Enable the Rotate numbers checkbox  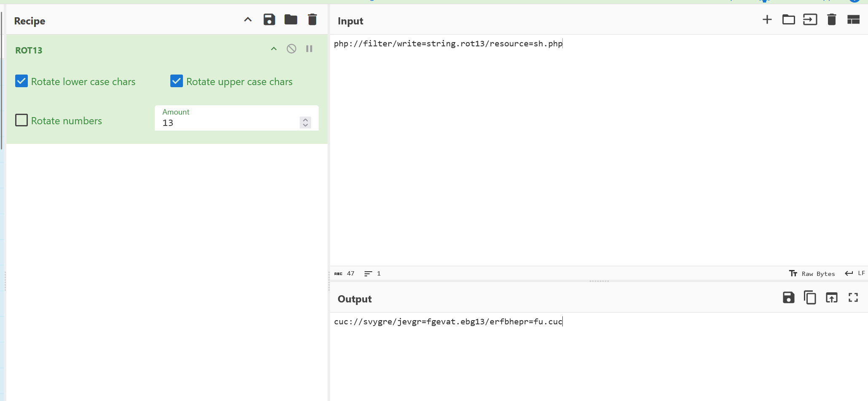(x=21, y=120)
